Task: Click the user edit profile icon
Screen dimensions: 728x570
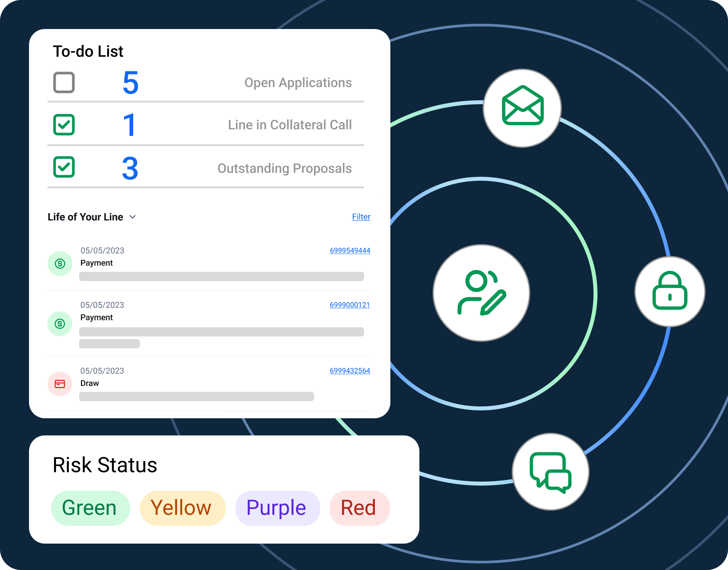Action: (x=481, y=293)
